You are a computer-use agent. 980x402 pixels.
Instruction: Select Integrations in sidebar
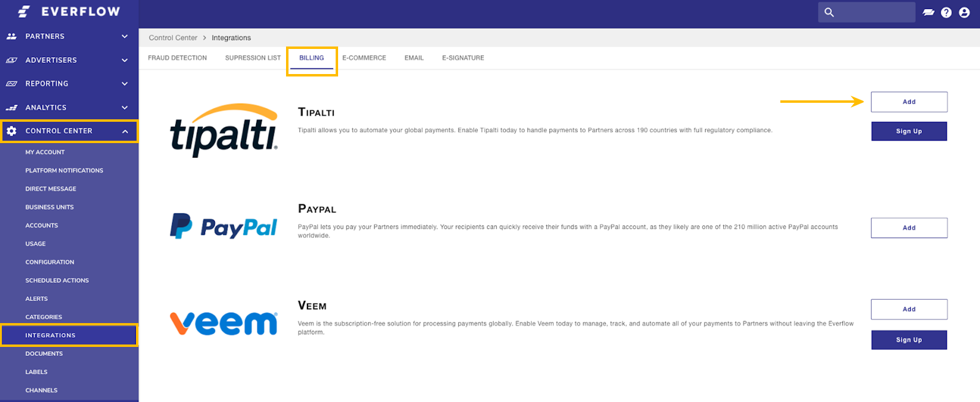pos(69,335)
